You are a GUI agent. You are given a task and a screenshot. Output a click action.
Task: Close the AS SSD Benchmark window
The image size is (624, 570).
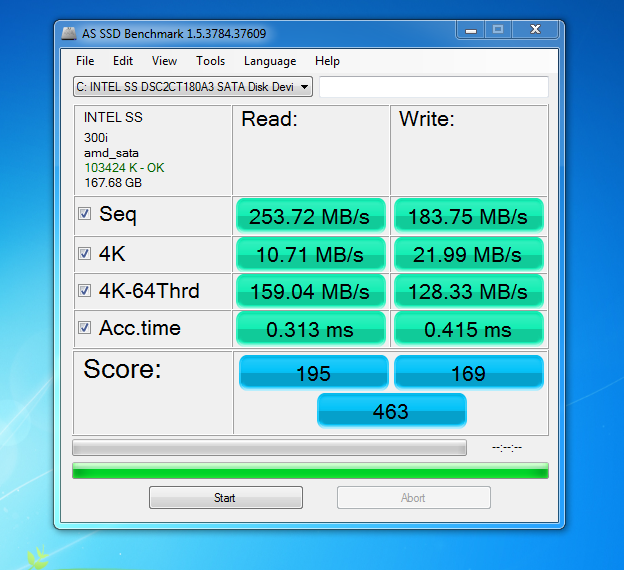click(x=535, y=30)
